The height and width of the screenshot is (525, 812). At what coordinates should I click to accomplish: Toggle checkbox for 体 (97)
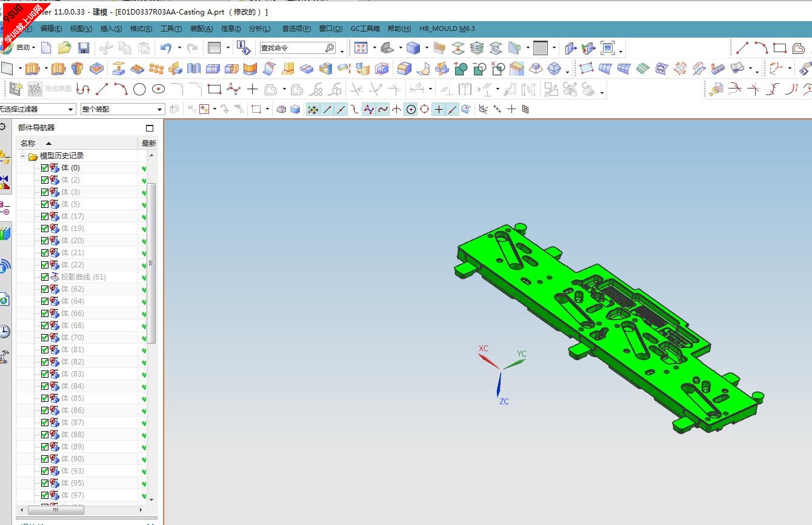click(45, 495)
